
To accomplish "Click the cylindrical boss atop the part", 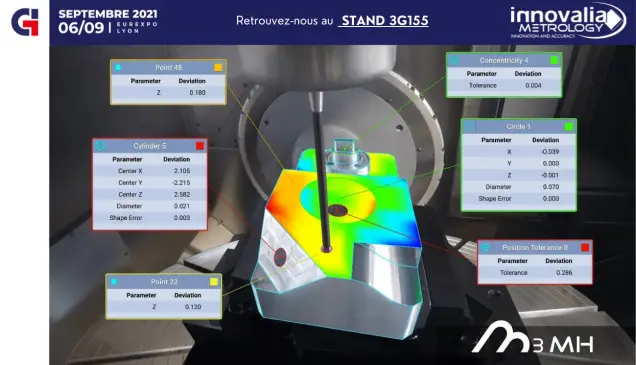I will 348,156.
